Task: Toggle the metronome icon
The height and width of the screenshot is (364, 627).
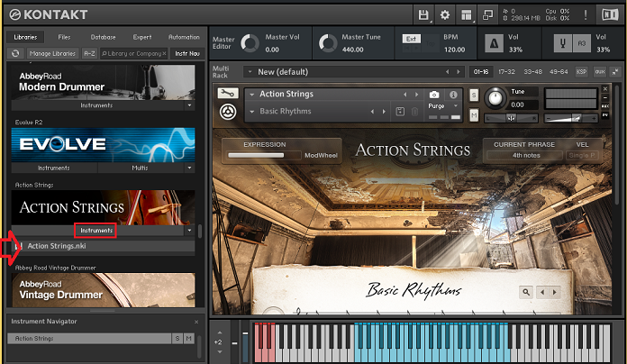Action: pos(494,43)
